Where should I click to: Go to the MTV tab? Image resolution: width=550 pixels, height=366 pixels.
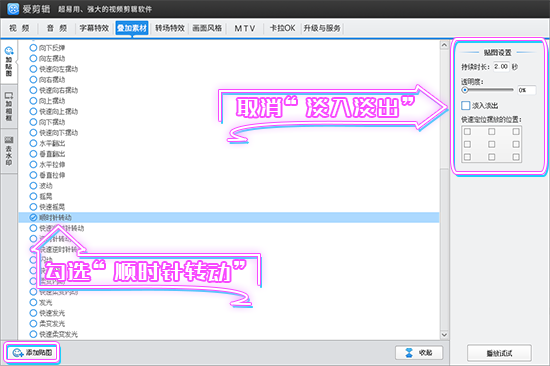point(245,28)
